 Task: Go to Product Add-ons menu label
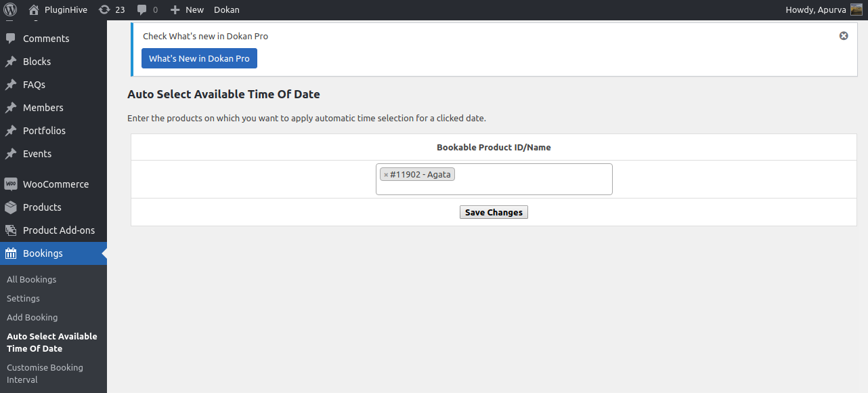59,230
